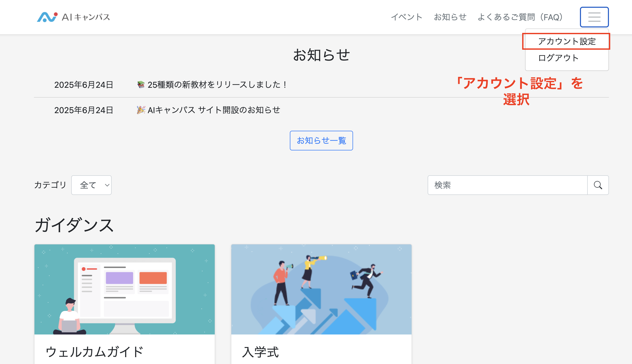Expand the カテゴリ 全て dropdown
The image size is (632, 364).
tap(91, 185)
